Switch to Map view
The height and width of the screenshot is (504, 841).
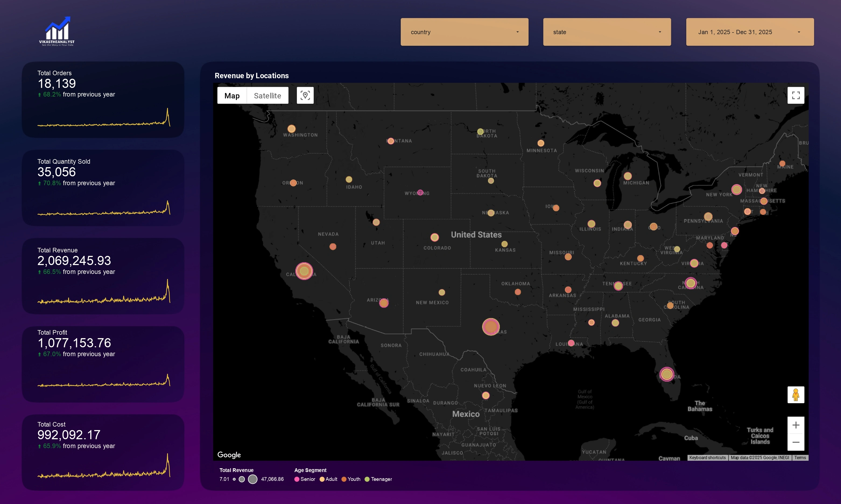(x=232, y=96)
